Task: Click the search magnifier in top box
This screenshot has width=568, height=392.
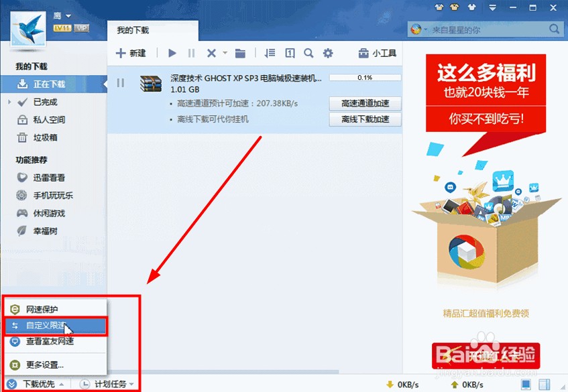Action: tap(554, 29)
